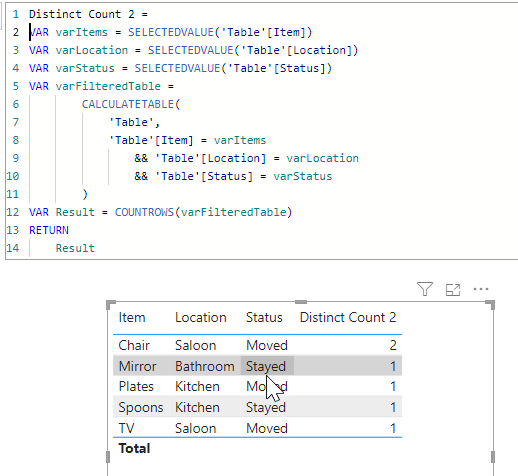Viewport: 518px width, 476px height.
Task: Click varFilteredTable on line 5
Action: [x=108, y=86]
